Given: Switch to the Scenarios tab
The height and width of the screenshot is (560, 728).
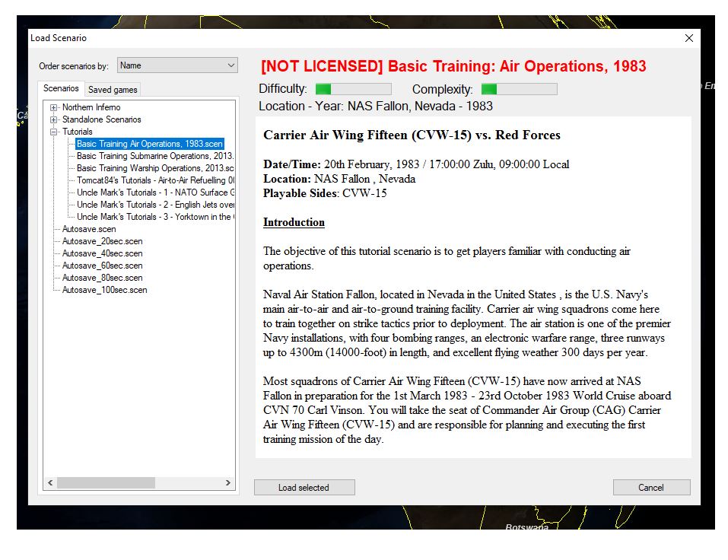Looking at the screenshot, I should [x=61, y=88].
